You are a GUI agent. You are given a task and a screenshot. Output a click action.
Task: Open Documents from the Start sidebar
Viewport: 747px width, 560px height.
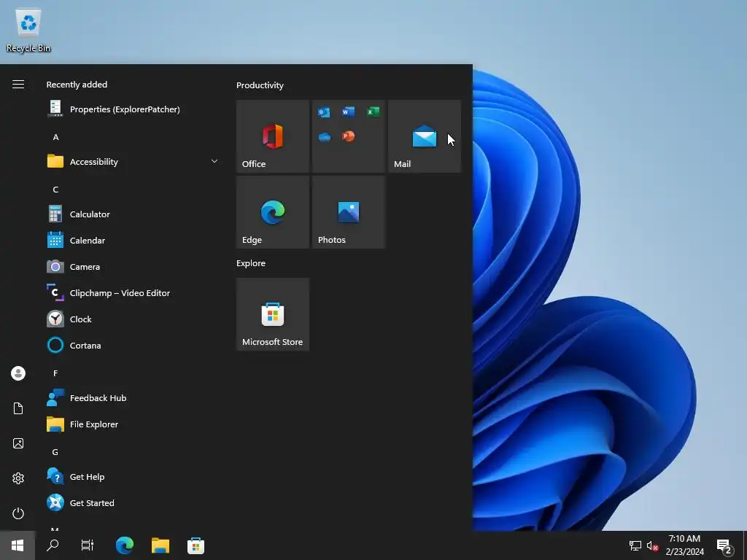[x=18, y=408]
